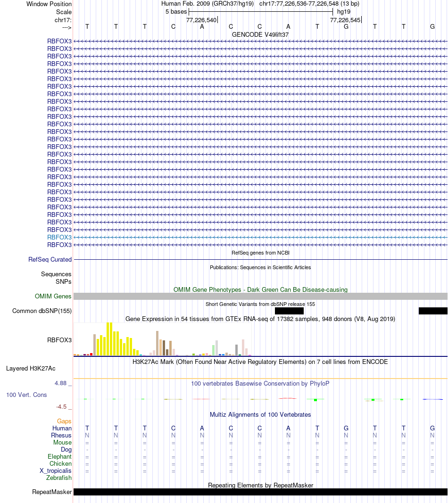Click the Repeating Elements by RepeatMasker title

[260, 486]
